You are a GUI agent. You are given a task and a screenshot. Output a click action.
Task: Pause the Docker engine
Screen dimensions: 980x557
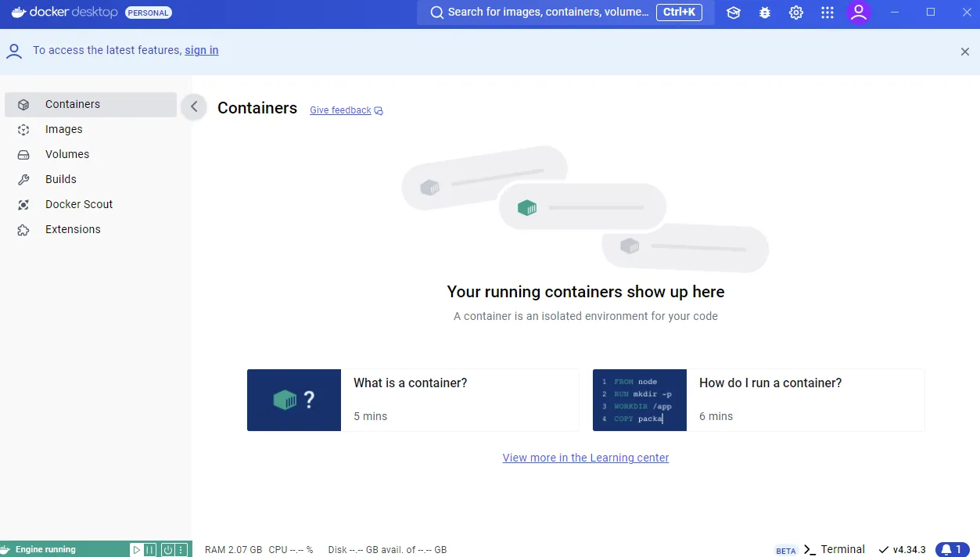(x=150, y=550)
